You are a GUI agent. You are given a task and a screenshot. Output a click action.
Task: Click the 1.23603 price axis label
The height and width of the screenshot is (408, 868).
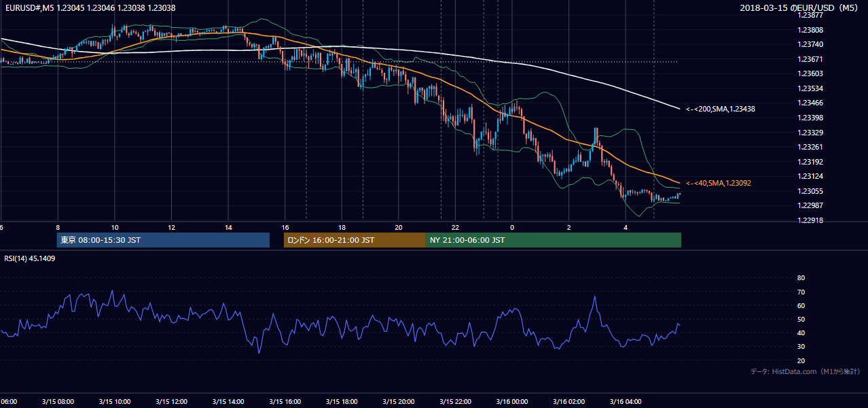[810, 73]
